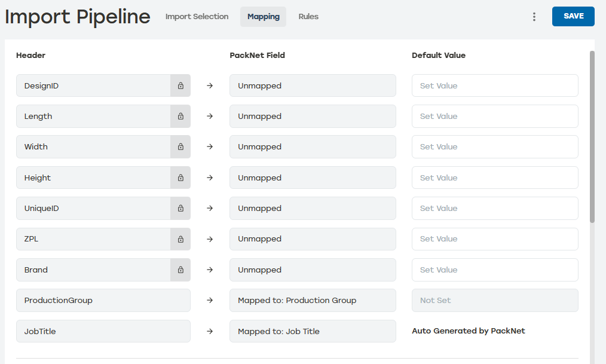This screenshot has width=606, height=364.
Task: Click the arrow icon in DesignID row
Action: click(210, 85)
